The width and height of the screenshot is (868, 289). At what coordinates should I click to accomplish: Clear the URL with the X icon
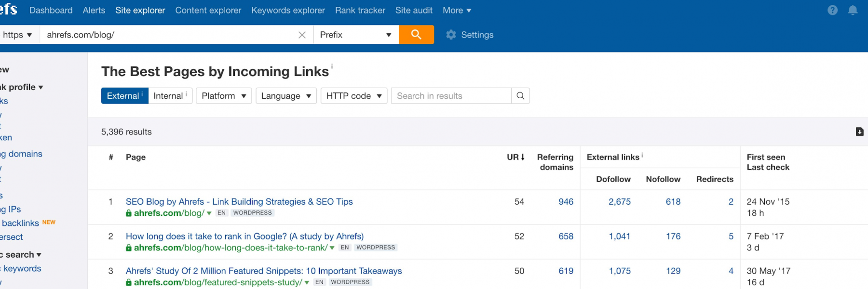pyautogui.click(x=302, y=35)
